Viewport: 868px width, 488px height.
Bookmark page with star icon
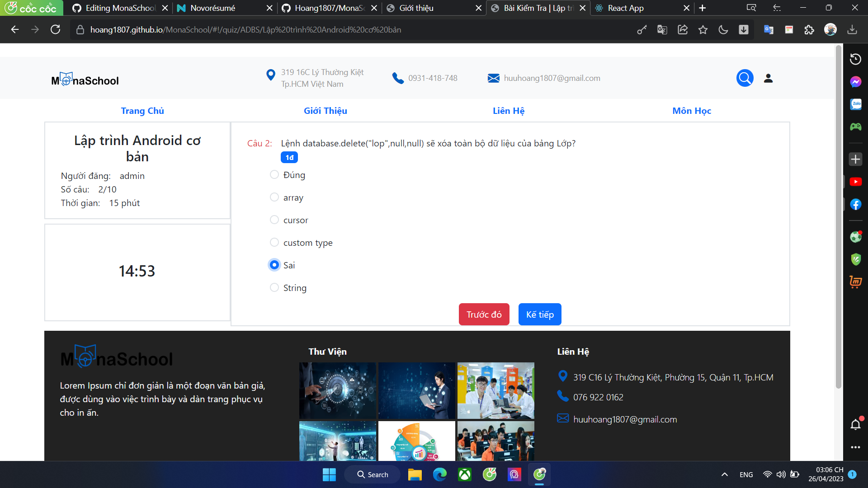pyautogui.click(x=703, y=30)
